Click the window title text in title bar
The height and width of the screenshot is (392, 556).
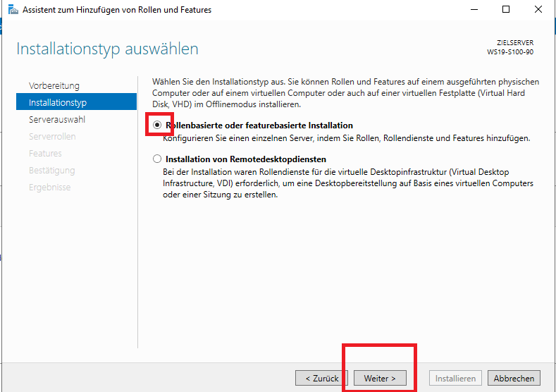(x=117, y=10)
